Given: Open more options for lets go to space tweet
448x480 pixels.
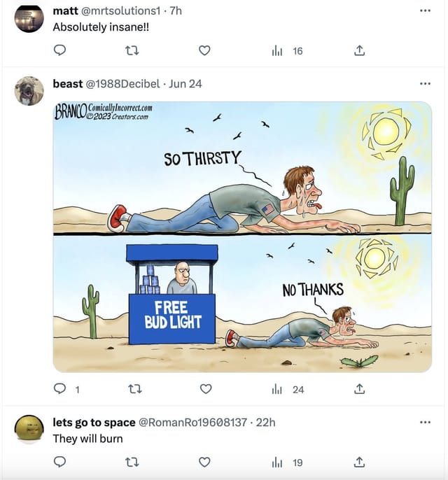Looking at the screenshot, I should (x=425, y=423).
